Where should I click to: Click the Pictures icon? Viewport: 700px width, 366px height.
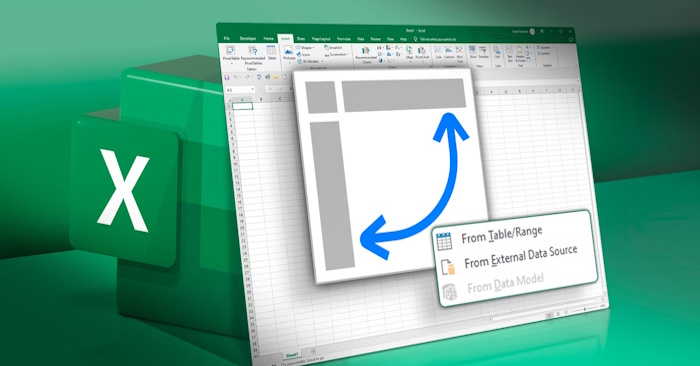coord(289,51)
